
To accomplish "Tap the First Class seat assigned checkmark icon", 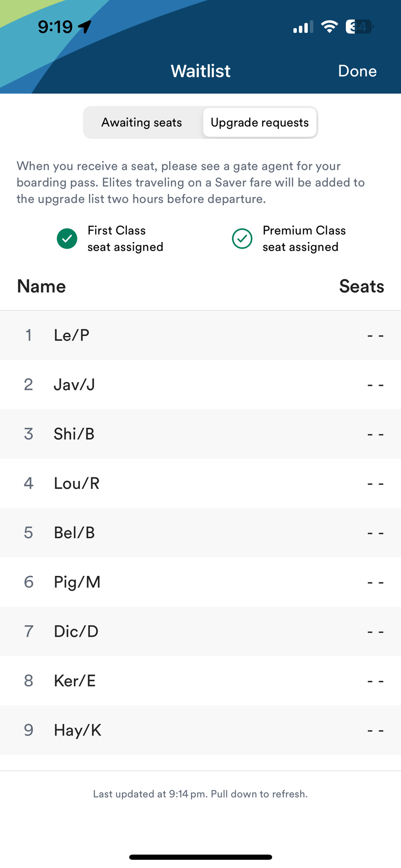I will (67, 239).
